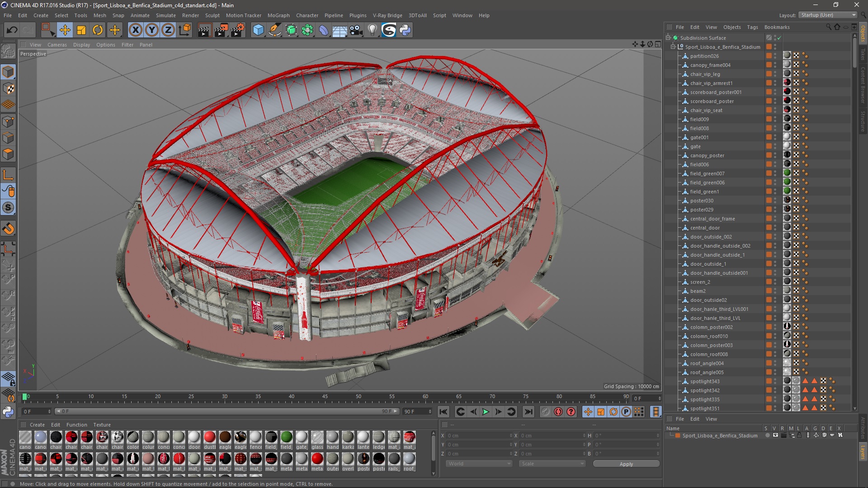868x488 pixels.
Task: Open the Light object icon
Action: pos(372,30)
